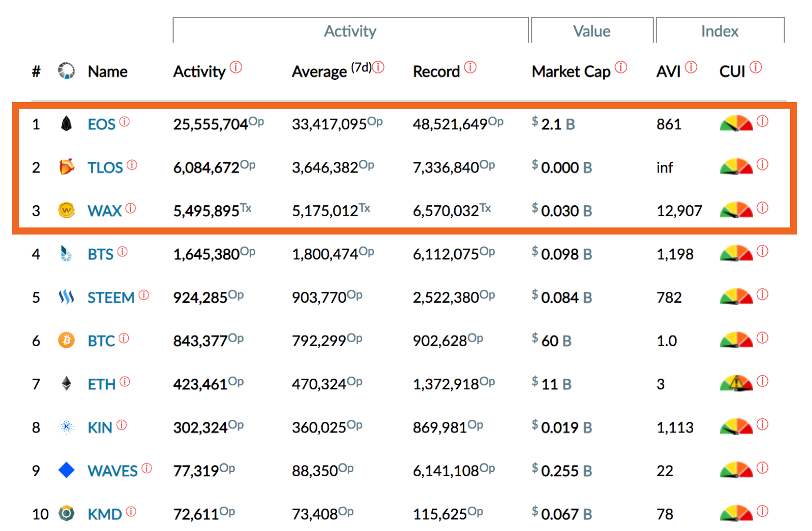Click the info icon beside EOS name
Viewport: 812px width, 531px height.
124,121
